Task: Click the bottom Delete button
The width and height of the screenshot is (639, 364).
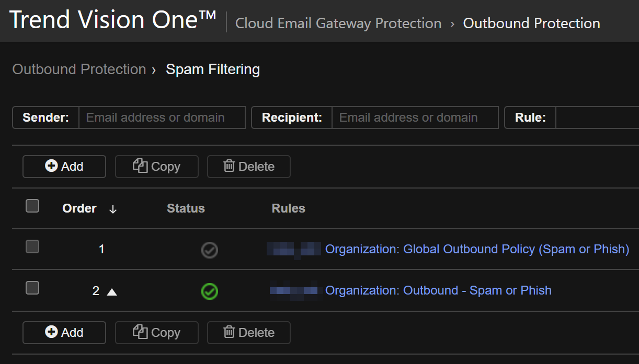Action: tap(249, 333)
